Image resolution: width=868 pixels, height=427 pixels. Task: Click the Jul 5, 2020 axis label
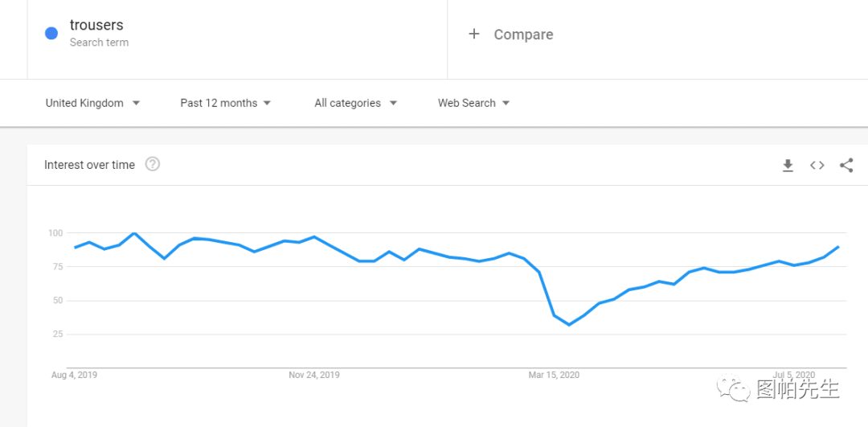click(794, 375)
